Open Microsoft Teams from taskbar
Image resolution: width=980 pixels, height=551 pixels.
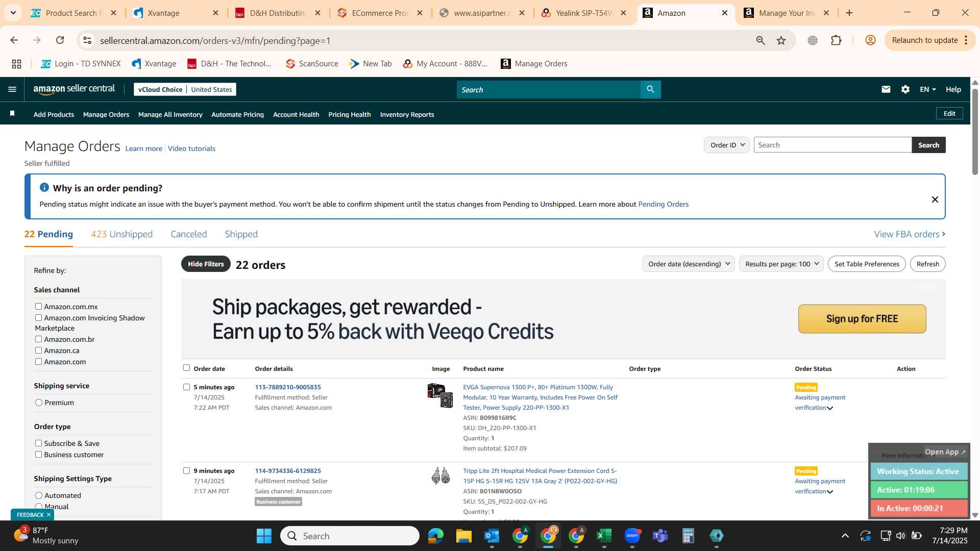[660, 536]
